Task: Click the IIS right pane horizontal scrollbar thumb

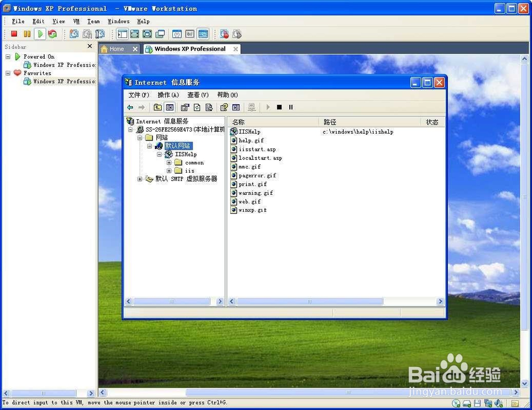Action: tap(310, 301)
